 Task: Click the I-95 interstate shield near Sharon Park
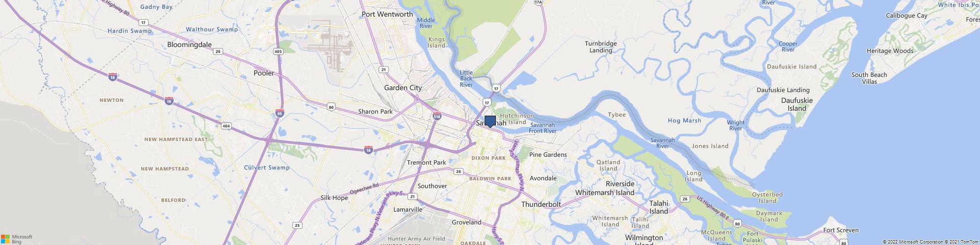pyautogui.click(x=279, y=112)
